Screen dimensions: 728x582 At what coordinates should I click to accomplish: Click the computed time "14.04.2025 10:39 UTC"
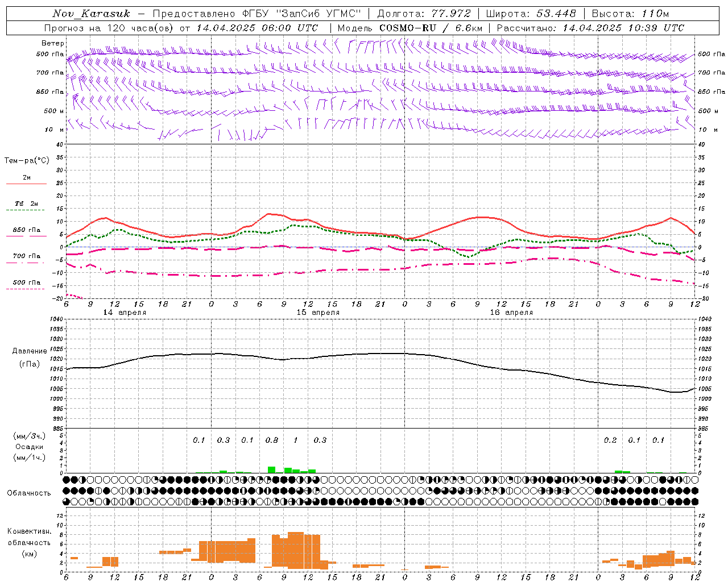tap(623, 28)
